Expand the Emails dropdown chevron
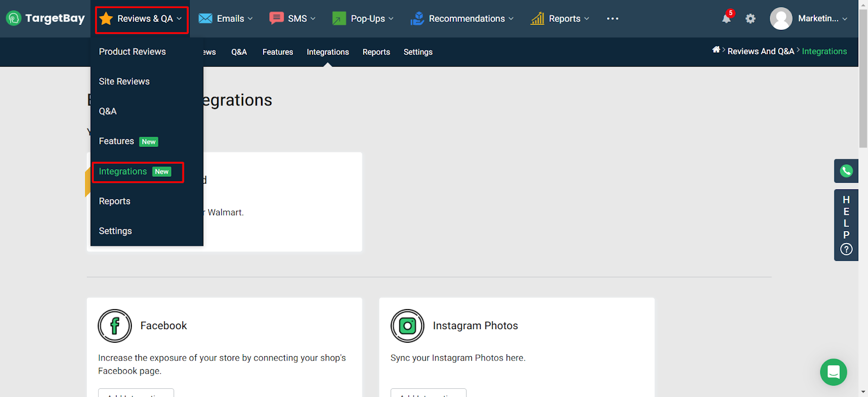868x397 pixels. (250, 18)
